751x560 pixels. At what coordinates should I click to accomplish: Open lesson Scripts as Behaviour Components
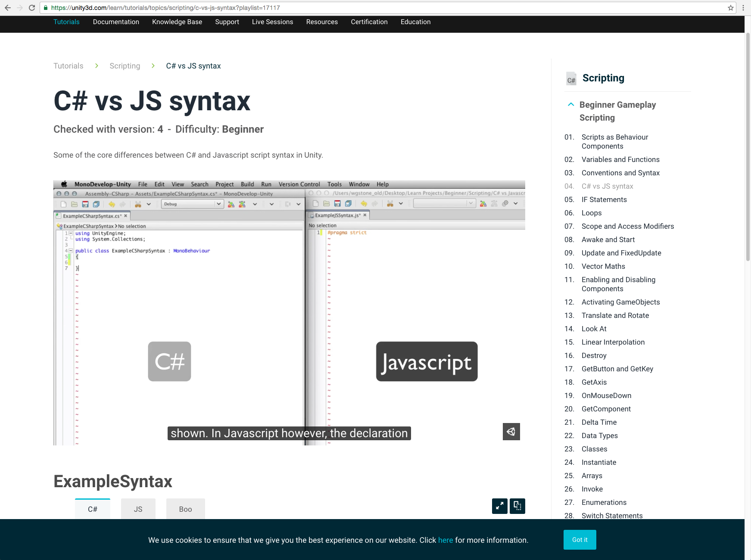pyautogui.click(x=615, y=142)
